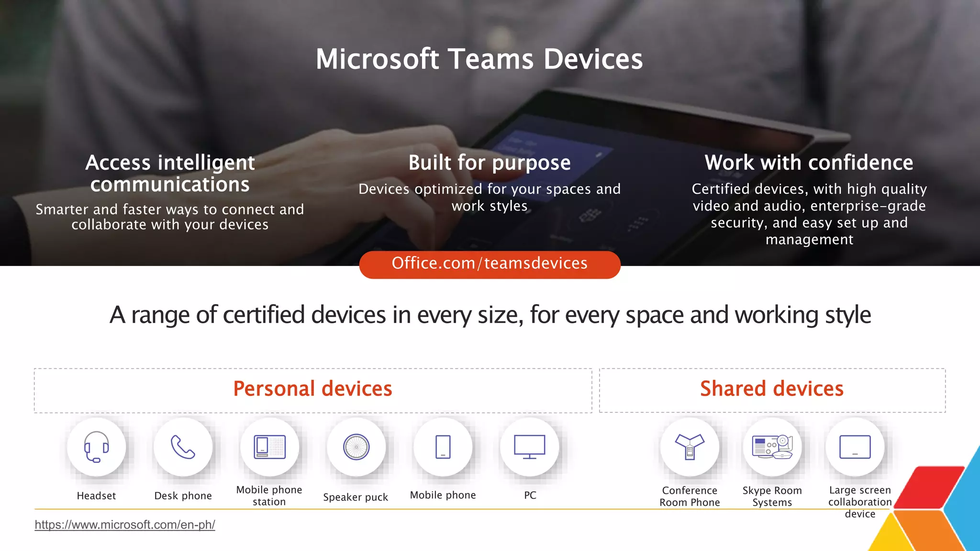
Task: Click the Headset label text
Action: (x=96, y=496)
